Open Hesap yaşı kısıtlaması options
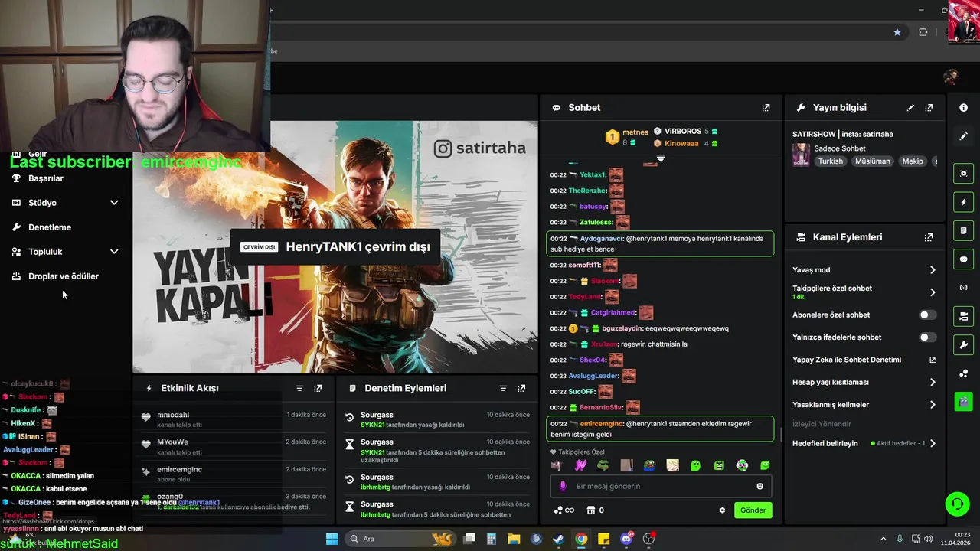Screen dimensions: 980x551 pyautogui.click(x=864, y=382)
